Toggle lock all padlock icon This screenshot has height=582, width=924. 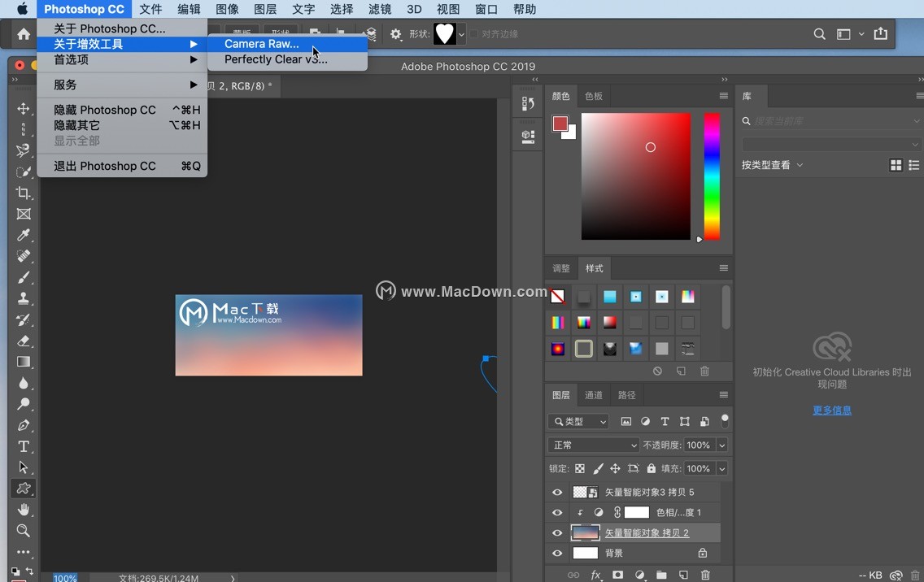tap(652, 469)
